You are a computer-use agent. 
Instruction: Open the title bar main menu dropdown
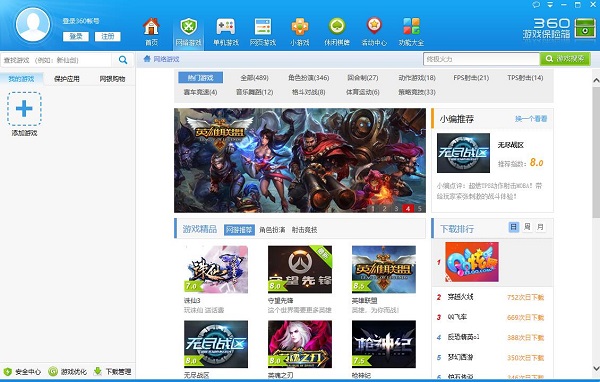coord(550,5)
